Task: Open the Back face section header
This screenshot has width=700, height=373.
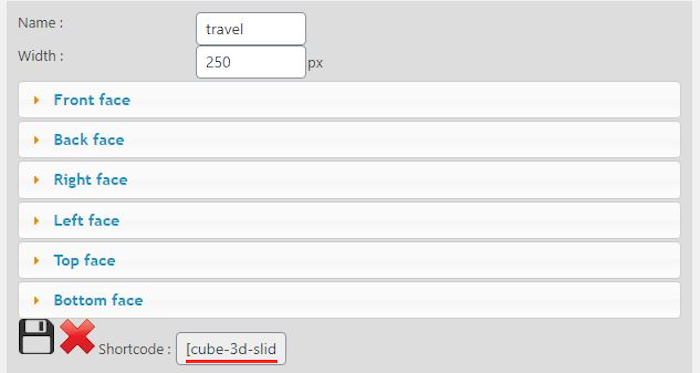Action: (349, 140)
